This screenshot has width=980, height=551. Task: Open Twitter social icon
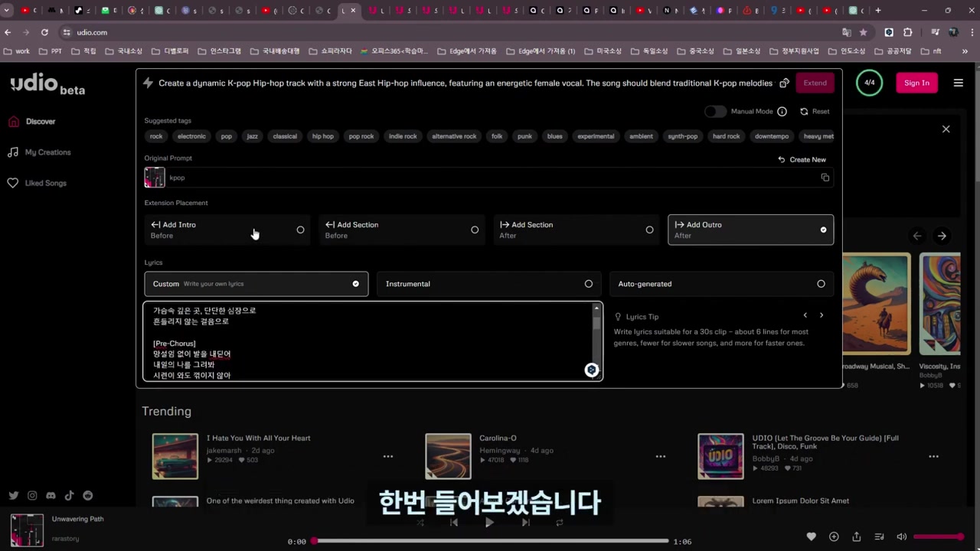point(14,496)
